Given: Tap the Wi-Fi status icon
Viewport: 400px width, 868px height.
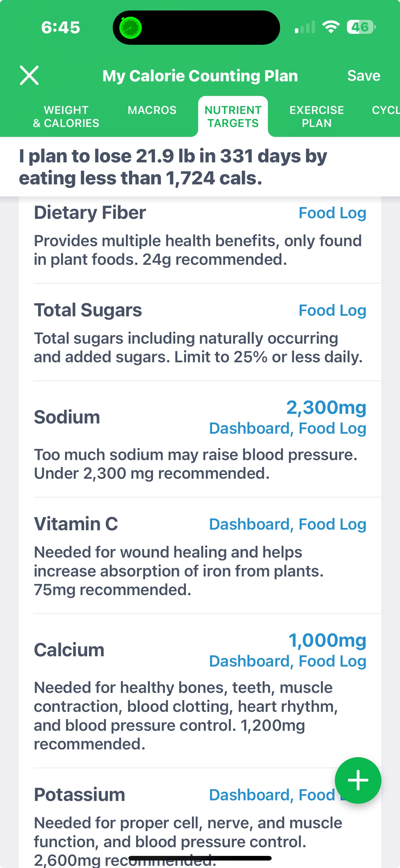Looking at the screenshot, I should (331, 27).
